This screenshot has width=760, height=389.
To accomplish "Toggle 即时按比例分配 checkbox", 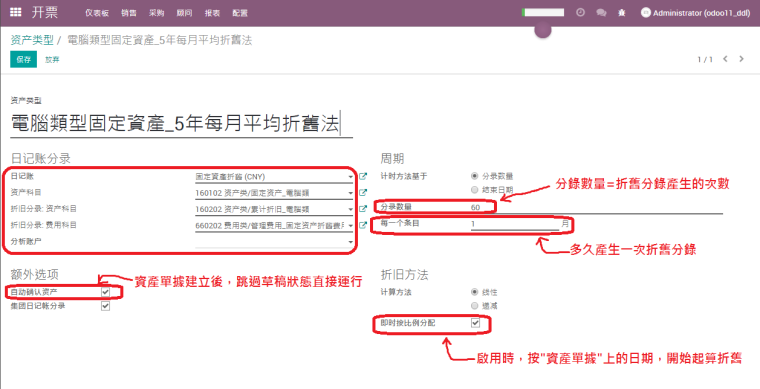I will 475,323.
